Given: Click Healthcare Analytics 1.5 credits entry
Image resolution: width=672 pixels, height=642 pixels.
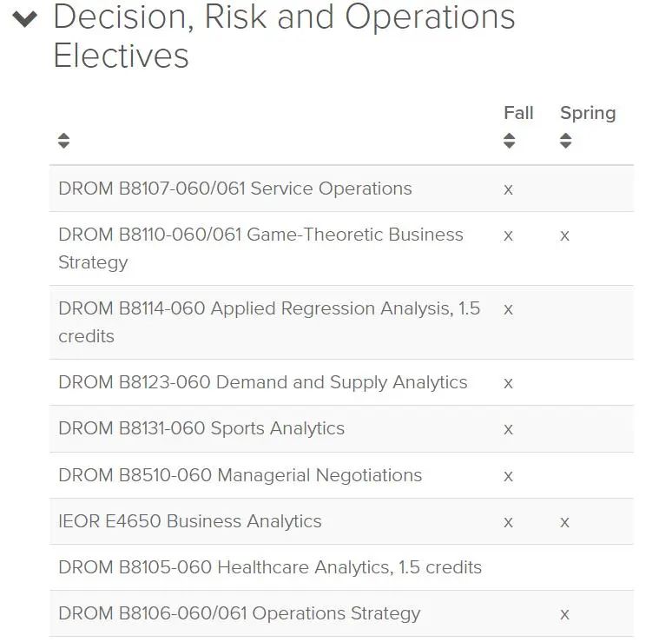Looking at the screenshot, I should pos(270,567).
